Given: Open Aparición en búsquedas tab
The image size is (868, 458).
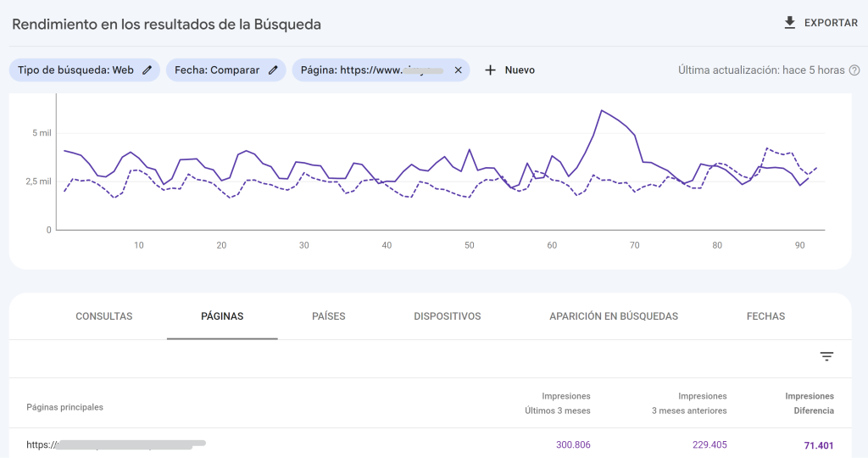Looking at the screenshot, I should click(614, 316).
